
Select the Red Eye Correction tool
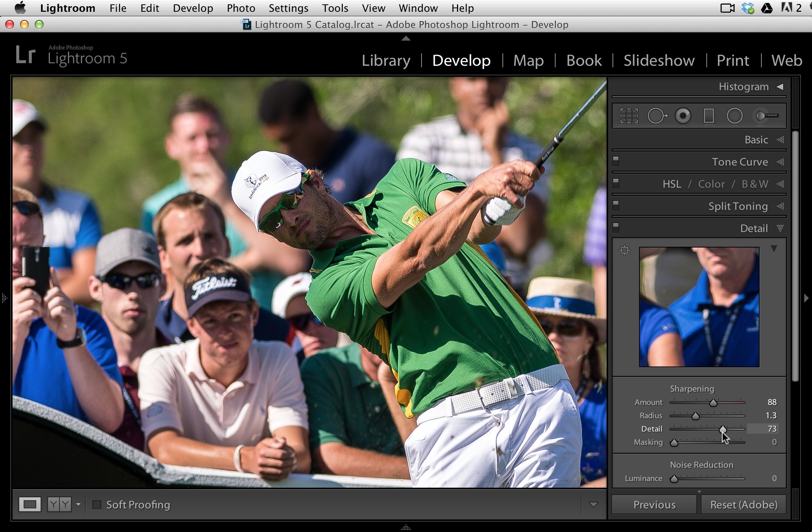coord(683,116)
